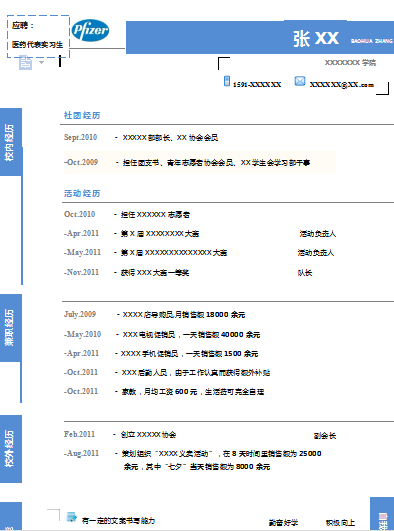Click the -May.2011 date
Screen dimensions: 394x531
coord(82,252)
